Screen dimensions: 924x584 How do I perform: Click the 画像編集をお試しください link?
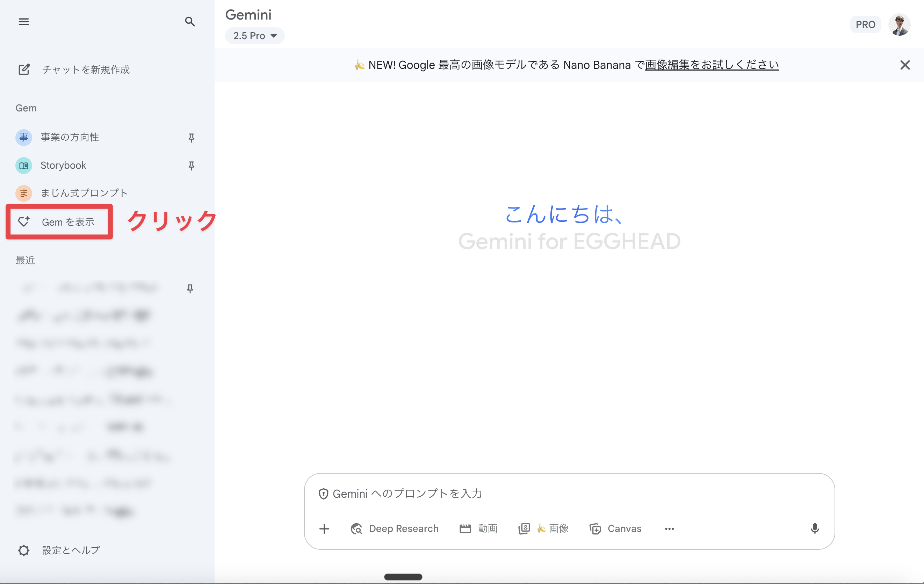pos(712,65)
